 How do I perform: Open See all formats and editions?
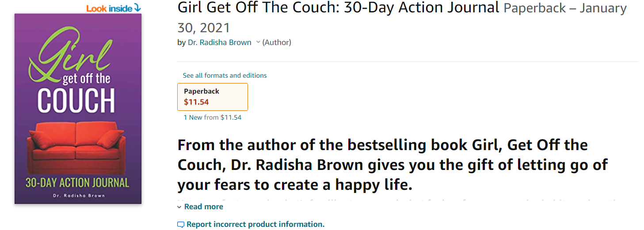coord(225,75)
